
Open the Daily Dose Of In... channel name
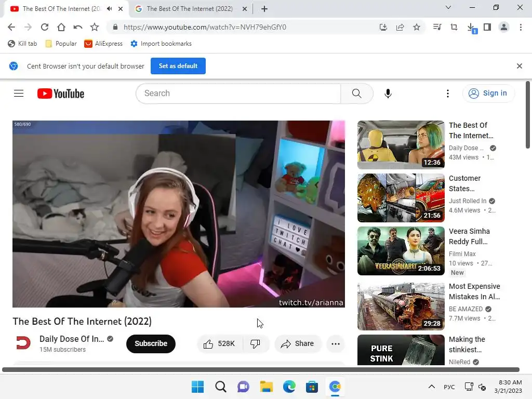point(72,339)
